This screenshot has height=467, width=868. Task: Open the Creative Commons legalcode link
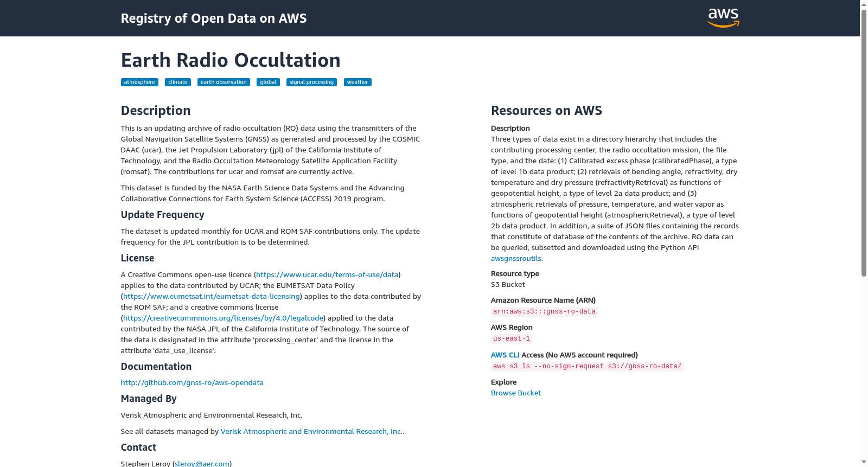pyautogui.click(x=224, y=318)
